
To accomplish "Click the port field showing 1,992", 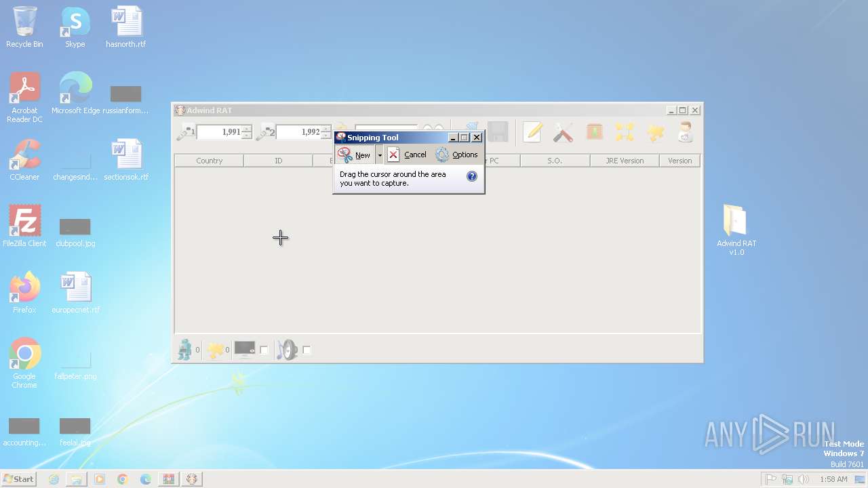I will [x=298, y=132].
